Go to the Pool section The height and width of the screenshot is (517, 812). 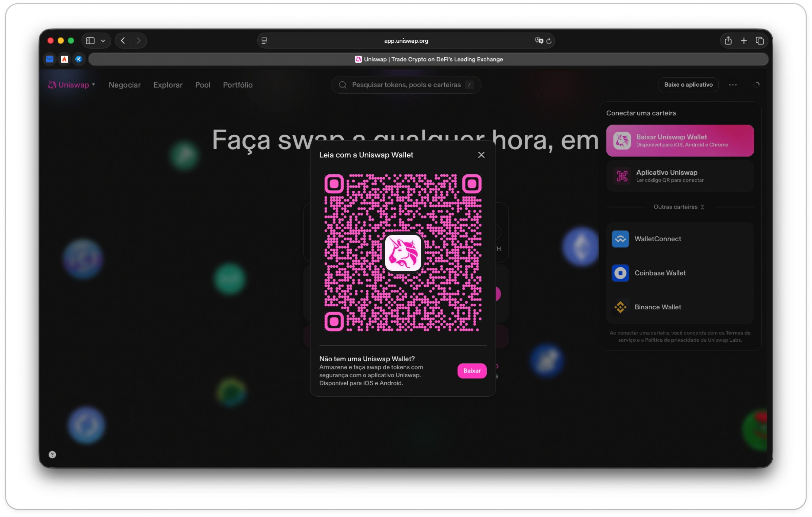click(202, 85)
